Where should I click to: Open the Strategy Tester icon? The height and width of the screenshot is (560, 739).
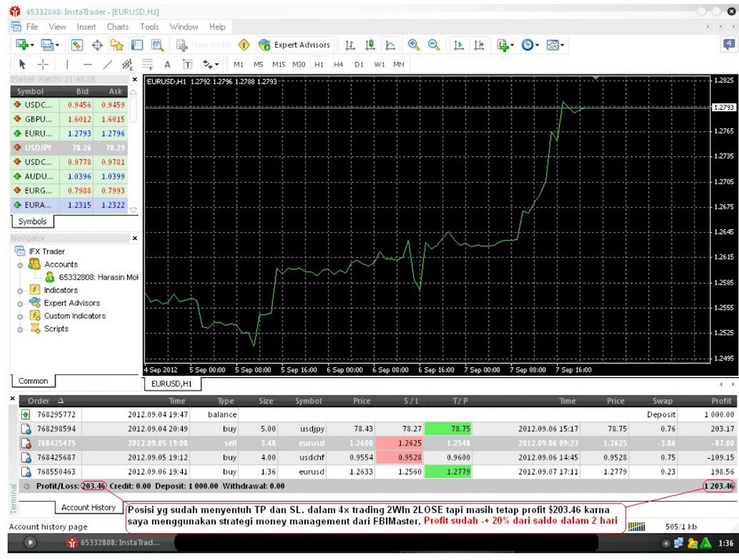[x=158, y=45]
